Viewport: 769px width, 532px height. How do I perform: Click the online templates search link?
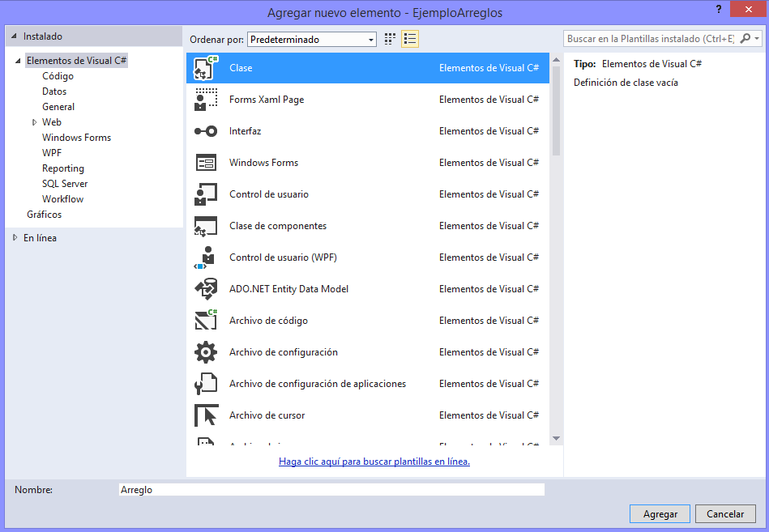click(374, 462)
